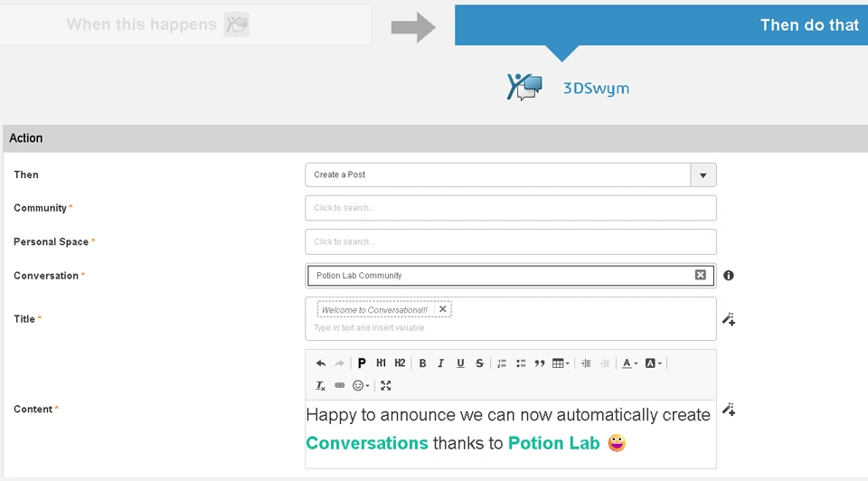This screenshot has height=481, width=868.
Task: Insert variable into Title using wand icon
Action: click(x=729, y=319)
